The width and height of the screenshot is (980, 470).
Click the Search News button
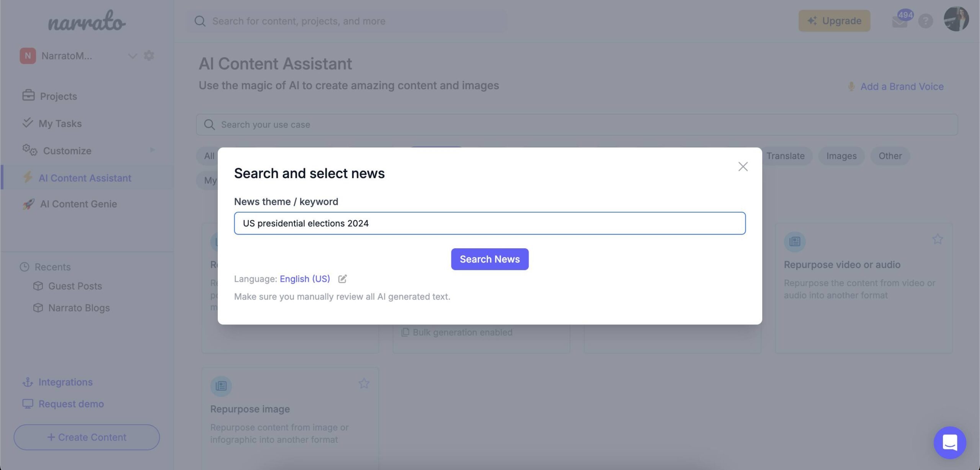click(489, 259)
